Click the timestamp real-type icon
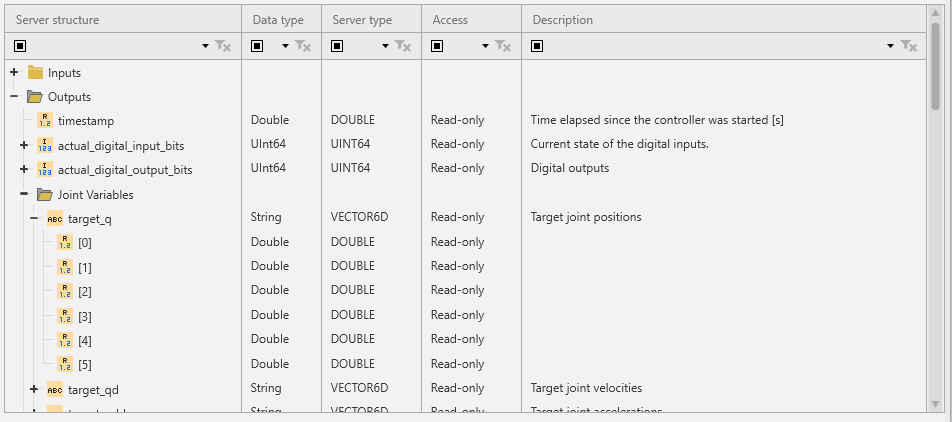952x422 pixels. pos(45,120)
